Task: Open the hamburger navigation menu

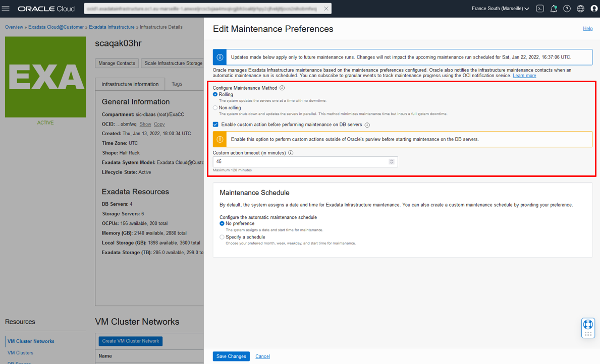Action: click(6, 9)
